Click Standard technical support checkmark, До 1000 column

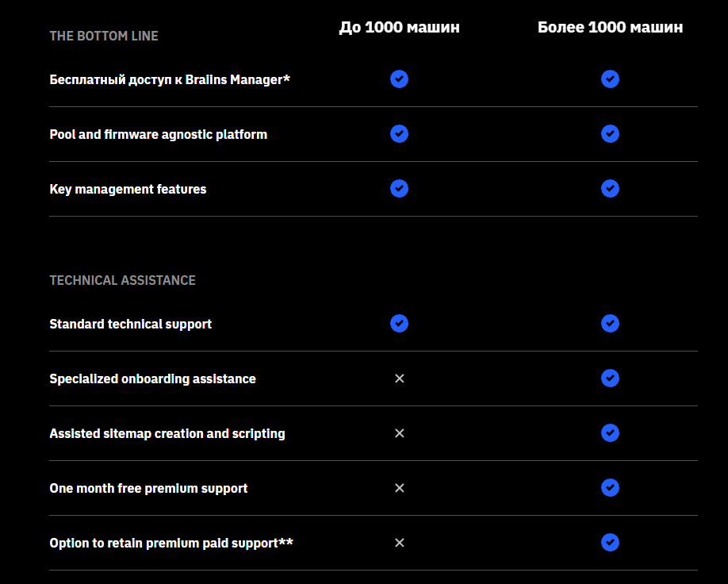click(399, 324)
